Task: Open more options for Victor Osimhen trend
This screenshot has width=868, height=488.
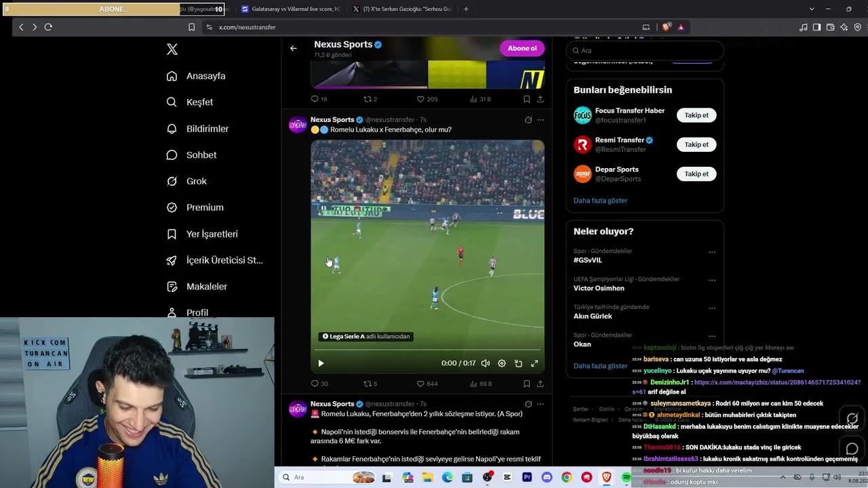Action: point(712,280)
